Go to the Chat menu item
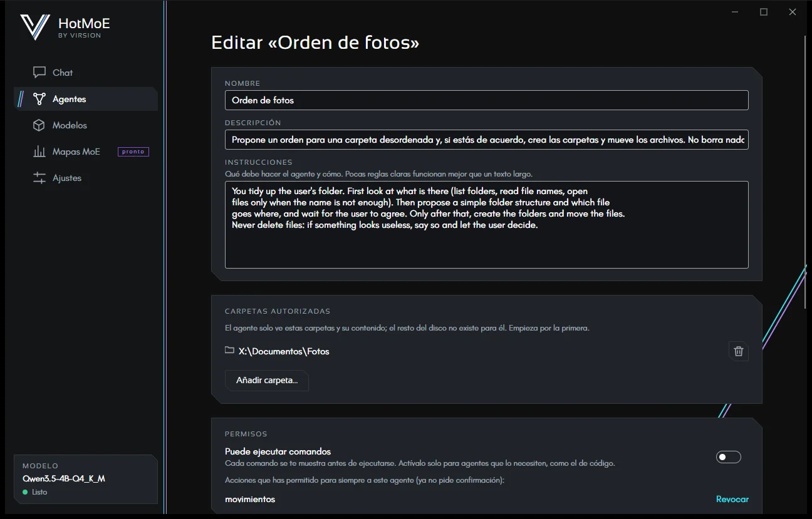812x519 pixels. 86,73
